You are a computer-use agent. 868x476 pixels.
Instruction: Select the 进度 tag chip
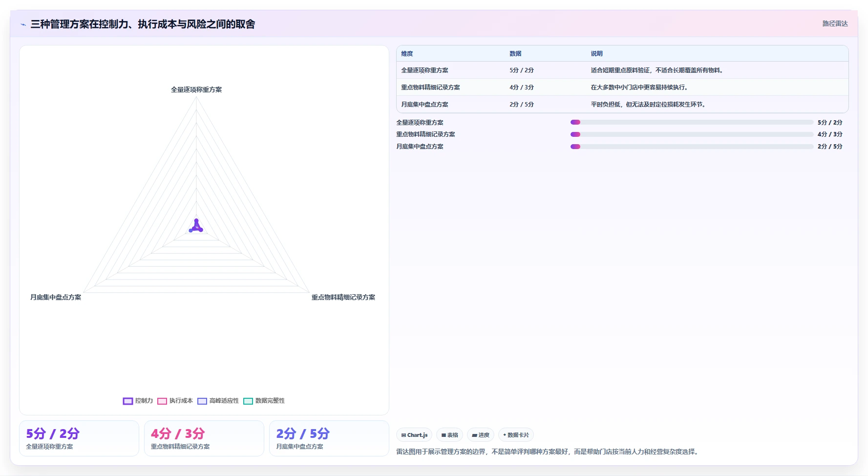481,435
